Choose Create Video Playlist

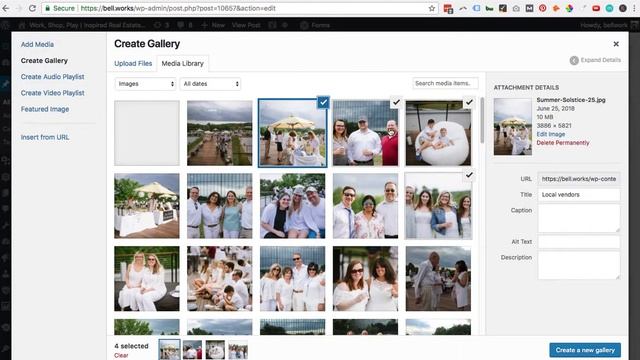click(x=52, y=93)
